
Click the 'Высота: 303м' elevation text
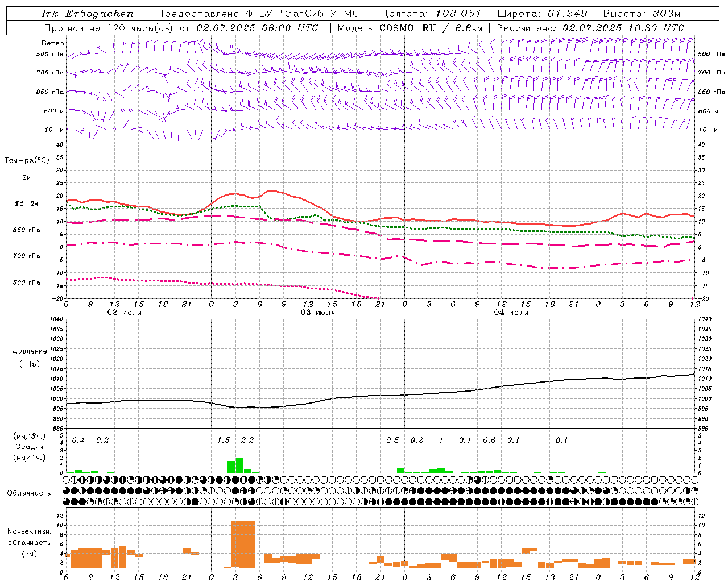[642, 14]
